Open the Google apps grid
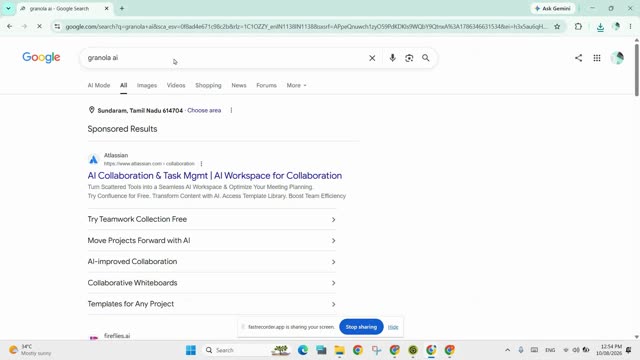640x360 pixels. coord(597,58)
